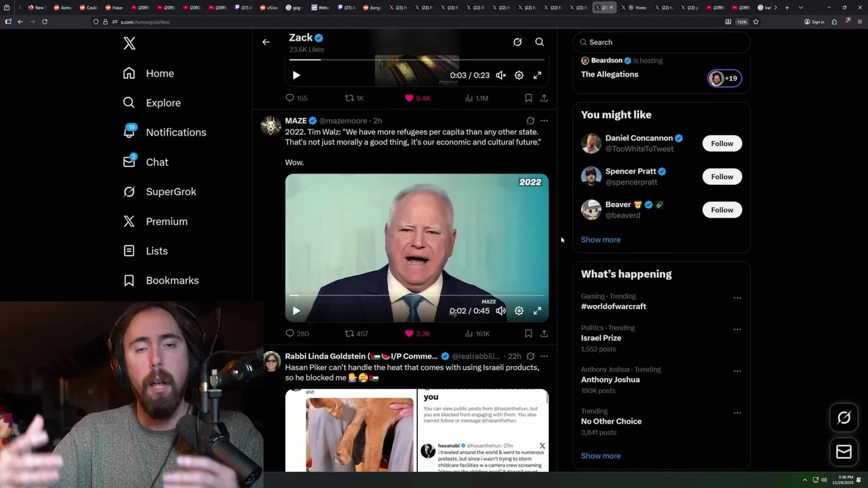The width and height of the screenshot is (868, 488).
Task: Open more options on MAZE post
Action: tap(544, 121)
